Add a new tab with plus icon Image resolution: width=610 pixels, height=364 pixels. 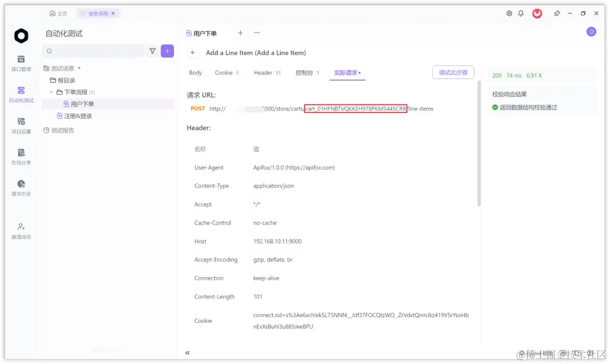241,33
